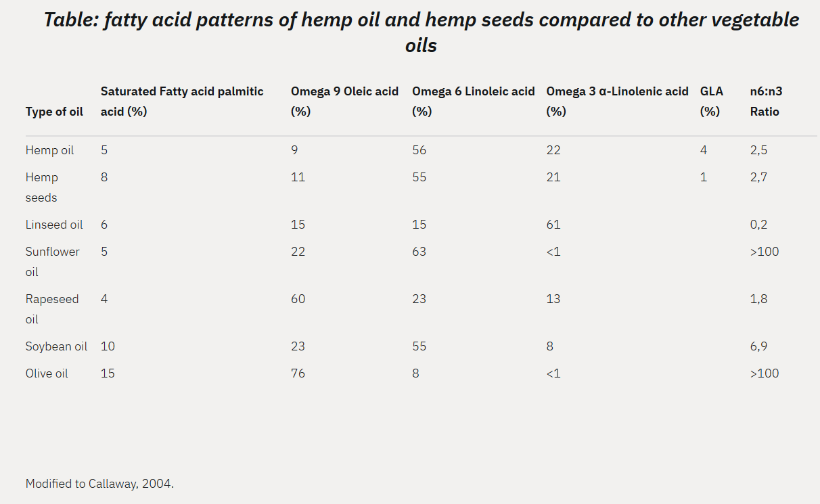Screen dimensions: 820x504
Task: Click the 'Omega 9 Oleic acid (%)' header
Action: coord(344,101)
